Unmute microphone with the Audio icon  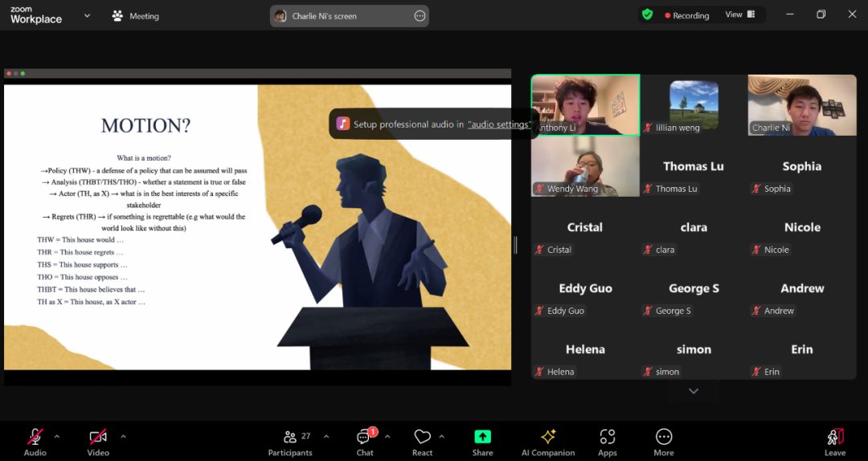click(35, 437)
